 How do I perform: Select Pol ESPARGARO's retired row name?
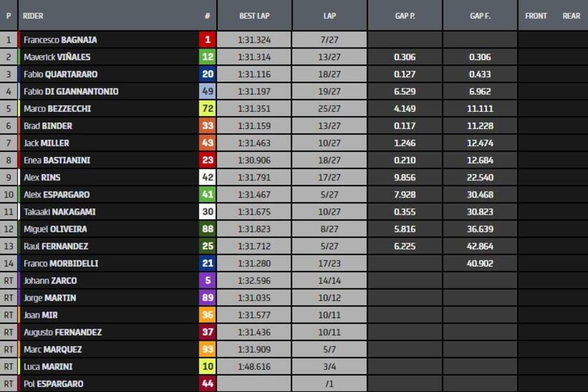coord(53,384)
